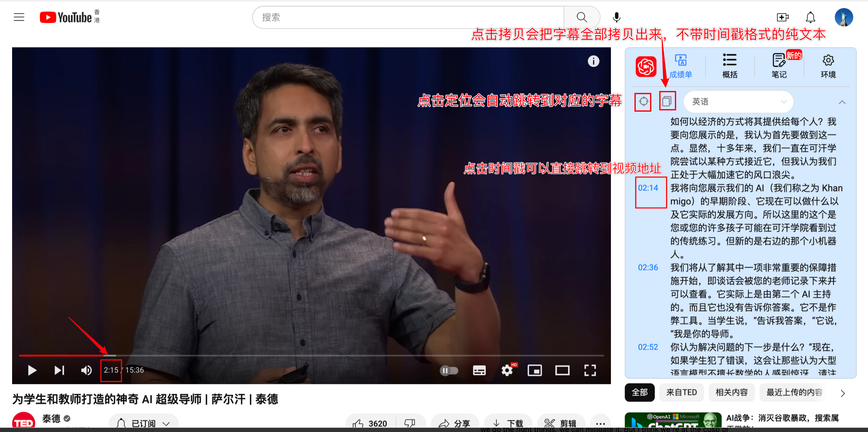
Task: Switch to the 概括 summary tab
Action: click(730, 66)
